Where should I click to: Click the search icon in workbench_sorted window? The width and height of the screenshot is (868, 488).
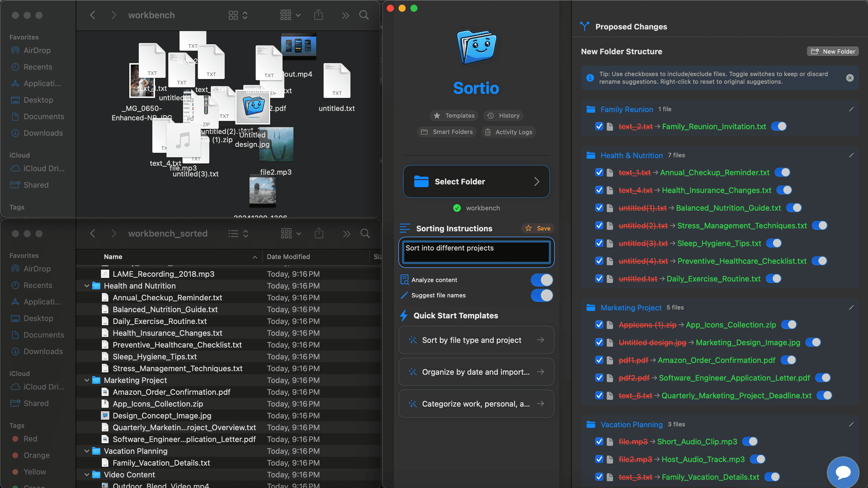tap(365, 234)
